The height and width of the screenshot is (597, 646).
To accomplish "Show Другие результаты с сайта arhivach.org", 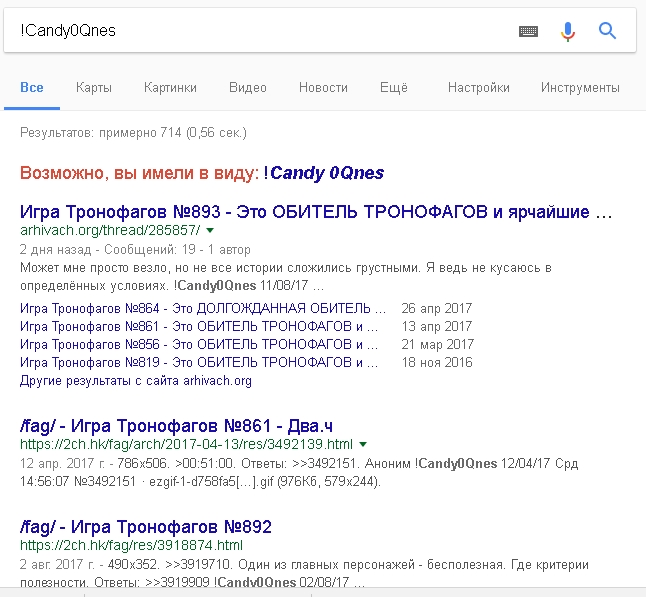I will click(x=136, y=380).
